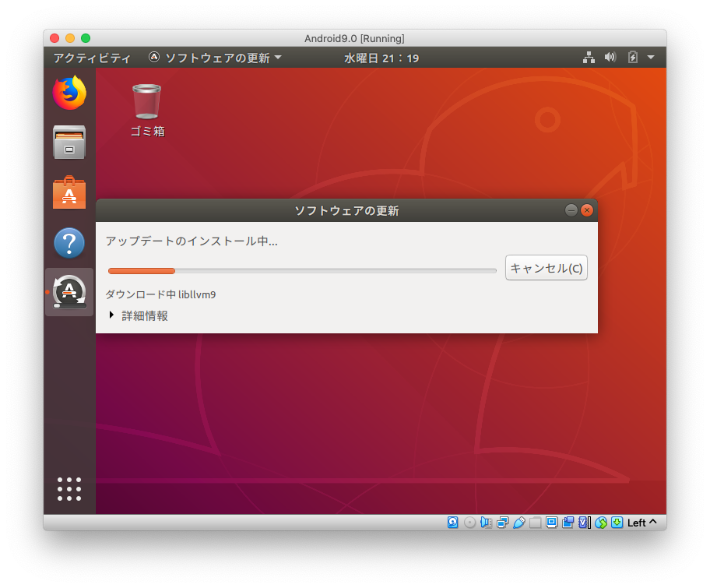Image resolution: width=710 pixels, height=588 pixels.
Task: Open the アクティビティ overview
Action: pos(92,58)
